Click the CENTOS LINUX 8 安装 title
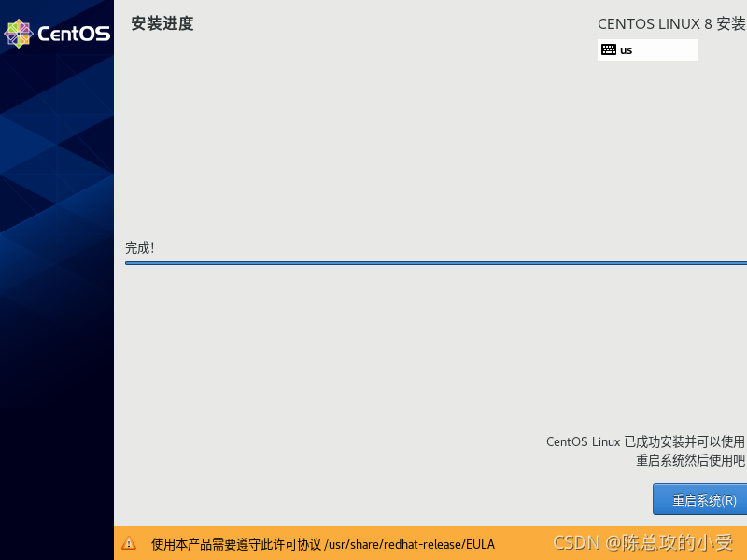The height and width of the screenshot is (560, 747). pos(671,24)
